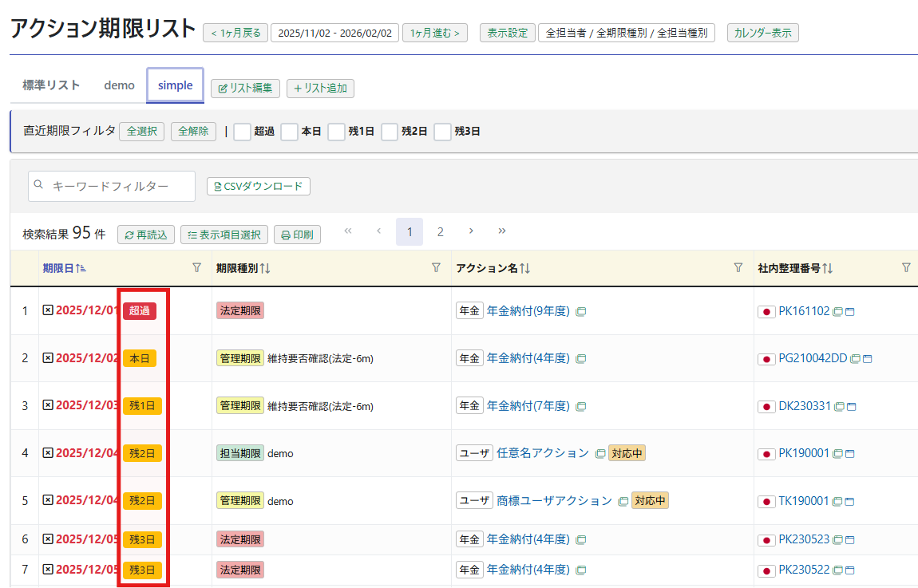Tick the 残3日 filter checkbox

443,132
